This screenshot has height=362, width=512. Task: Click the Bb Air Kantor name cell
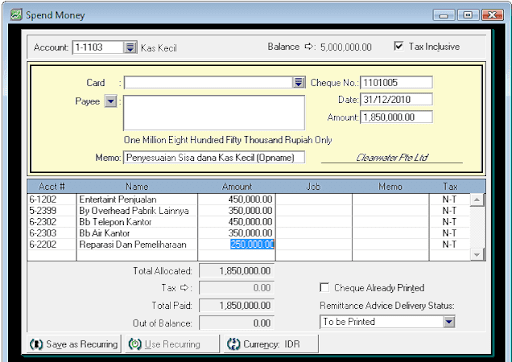tap(137, 233)
